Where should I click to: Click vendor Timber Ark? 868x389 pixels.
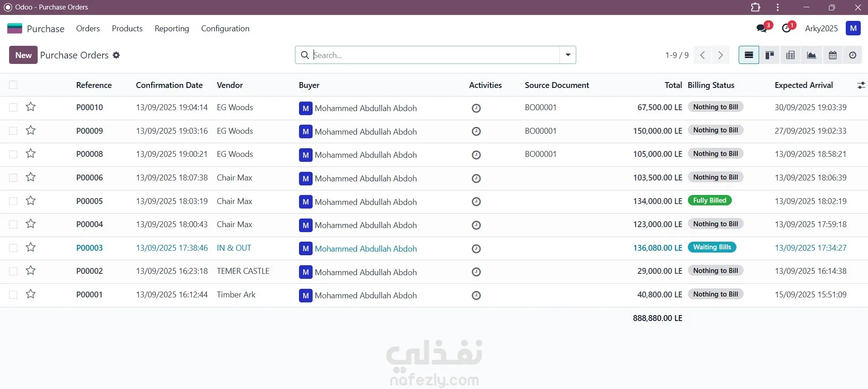click(x=236, y=295)
